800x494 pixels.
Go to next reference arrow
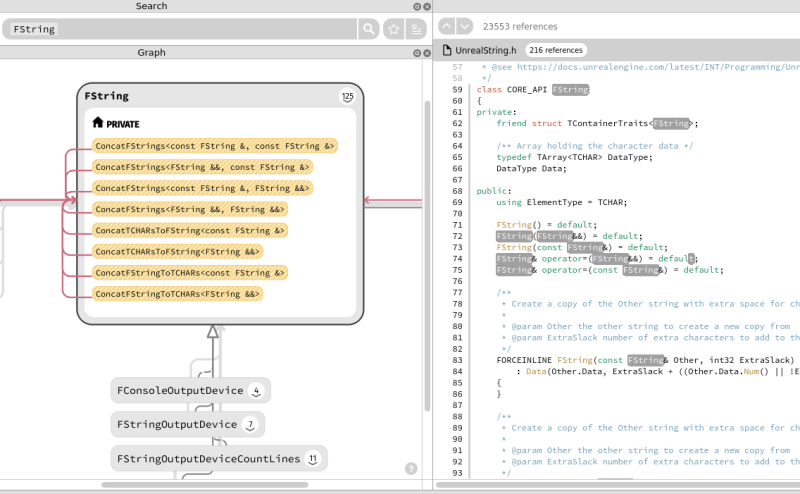(x=466, y=26)
